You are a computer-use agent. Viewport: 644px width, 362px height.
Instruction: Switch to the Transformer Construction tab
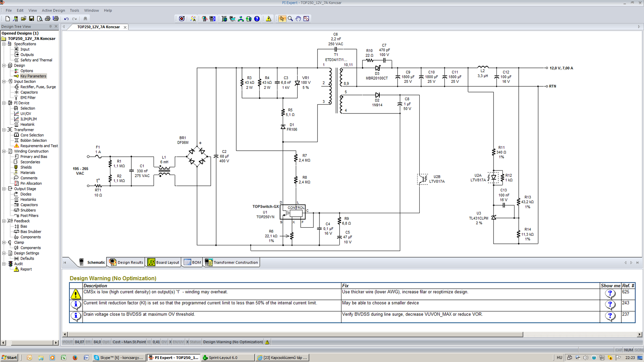point(232,262)
